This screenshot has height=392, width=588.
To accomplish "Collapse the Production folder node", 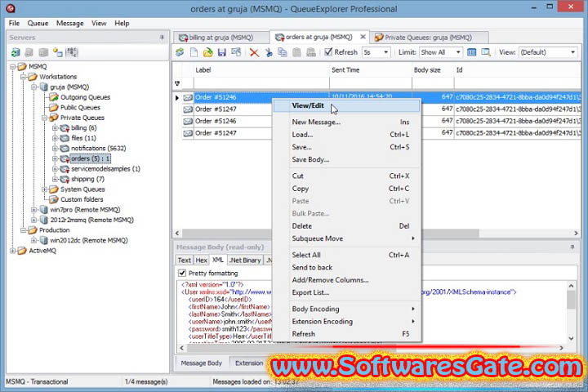I will (23, 230).
